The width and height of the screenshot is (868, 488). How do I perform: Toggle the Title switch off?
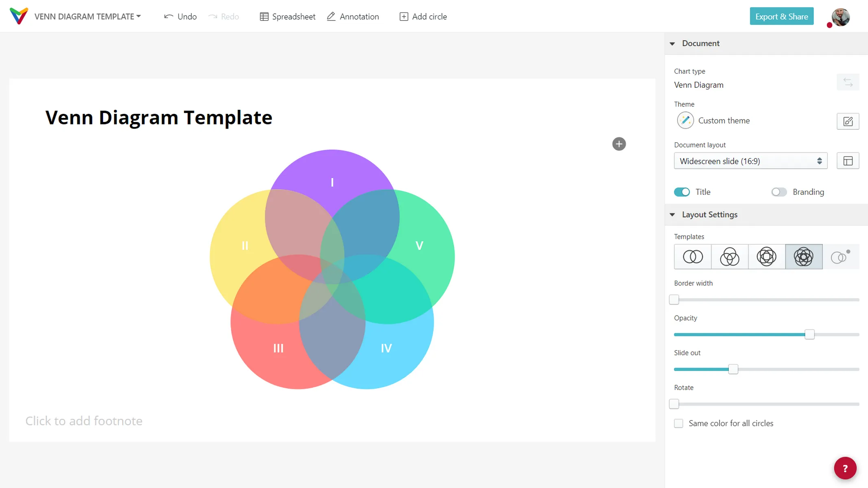coord(682,192)
